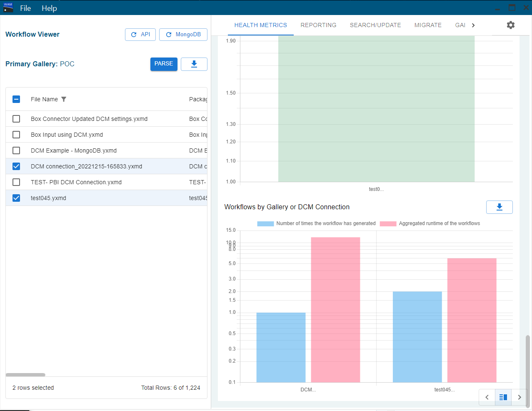This screenshot has height=411, width=532.
Task: Click the PARSE button
Action: tap(164, 64)
